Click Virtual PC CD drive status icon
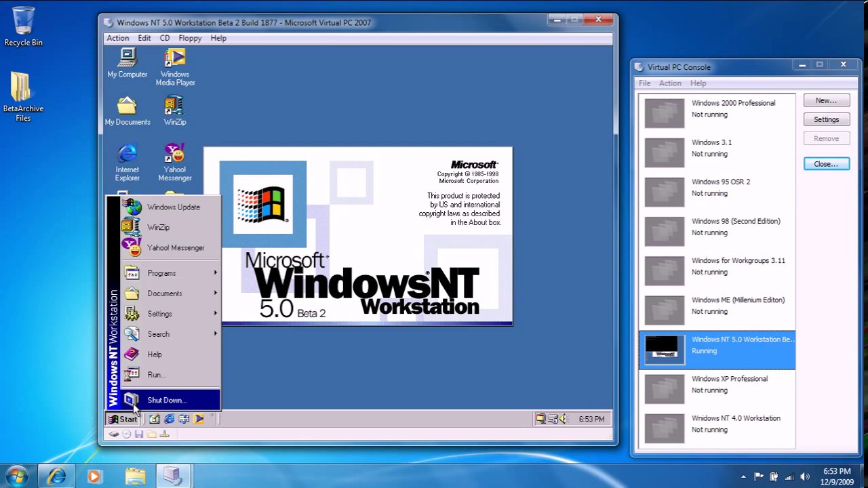This screenshot has height=488, width=868. (x=127, y=434)
